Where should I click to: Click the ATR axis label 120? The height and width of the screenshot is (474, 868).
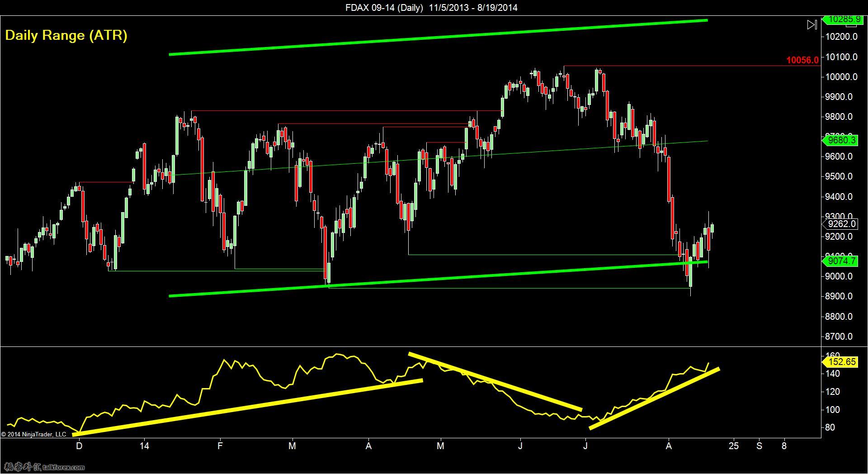pos(833,392)
